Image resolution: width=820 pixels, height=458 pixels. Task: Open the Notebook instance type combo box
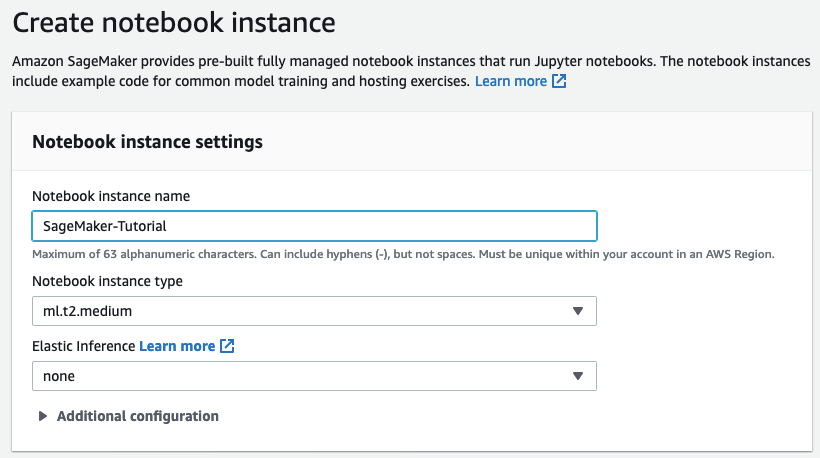[314, 311]
